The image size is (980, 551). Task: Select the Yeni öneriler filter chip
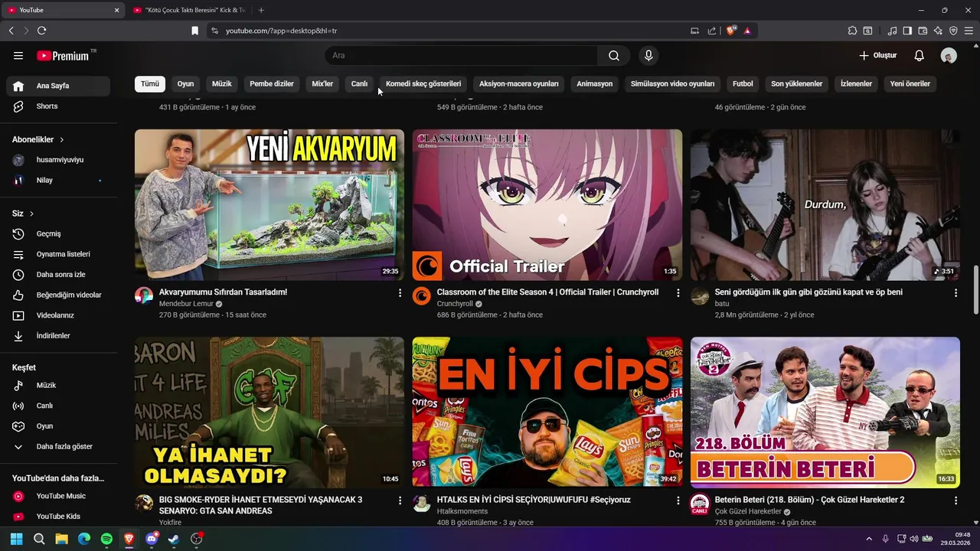click(910, 83)
